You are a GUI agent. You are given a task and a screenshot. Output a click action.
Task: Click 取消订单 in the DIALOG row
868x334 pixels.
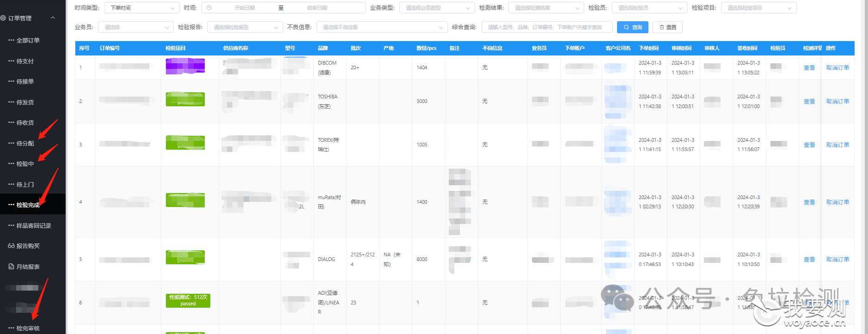(x=837, y=260)
